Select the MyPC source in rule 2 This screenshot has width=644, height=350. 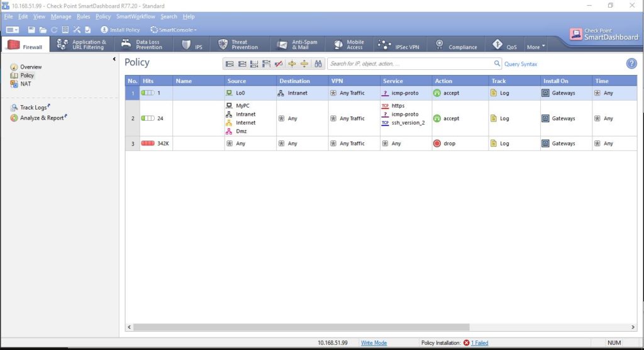[x=238, y=106]
